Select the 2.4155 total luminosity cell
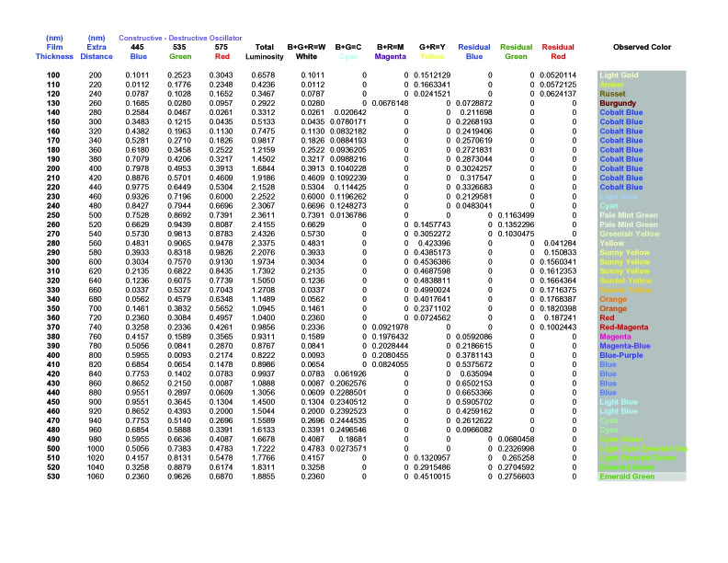This screenshot has height=563, width=728. point(264,224)
